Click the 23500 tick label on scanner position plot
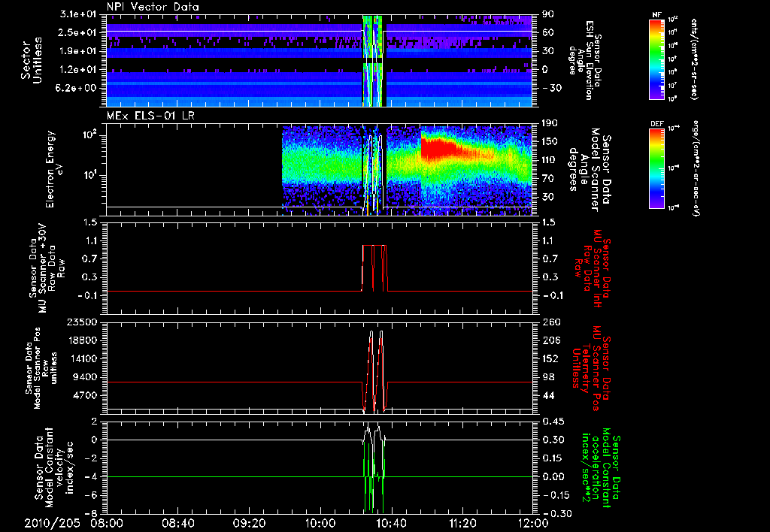770x532 pixels. point(82,322)
